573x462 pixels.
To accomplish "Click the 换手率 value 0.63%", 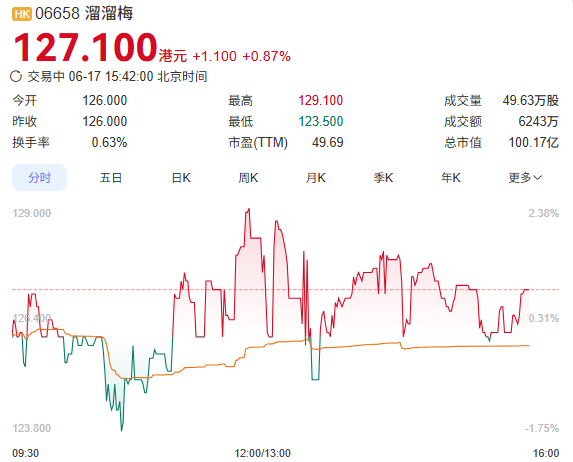I will click(109, 142).
